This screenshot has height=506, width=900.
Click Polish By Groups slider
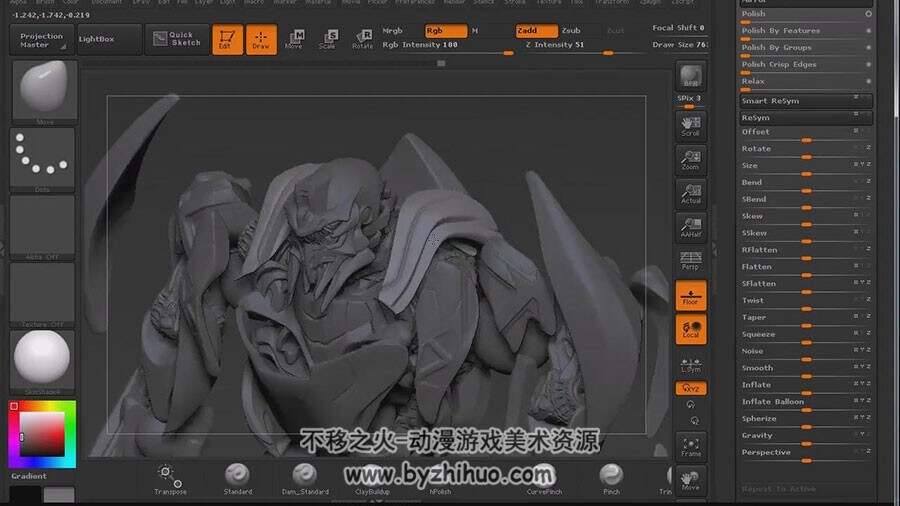coord(806,49)
